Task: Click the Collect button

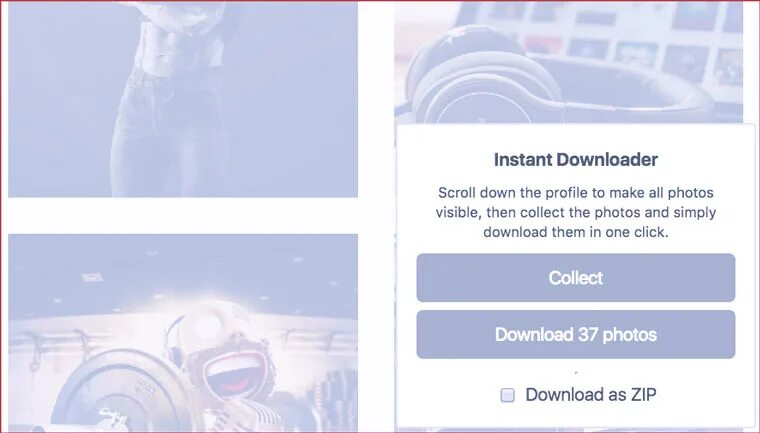Action: [x=576, y=278]
